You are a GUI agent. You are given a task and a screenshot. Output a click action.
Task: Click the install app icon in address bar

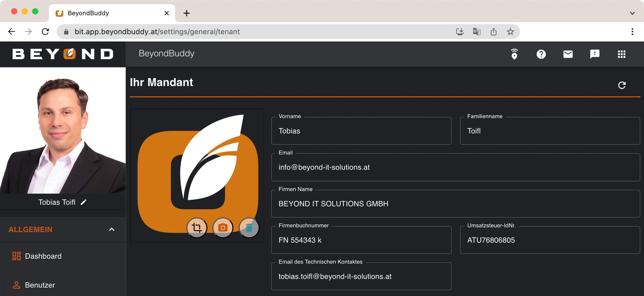(460, 32)
